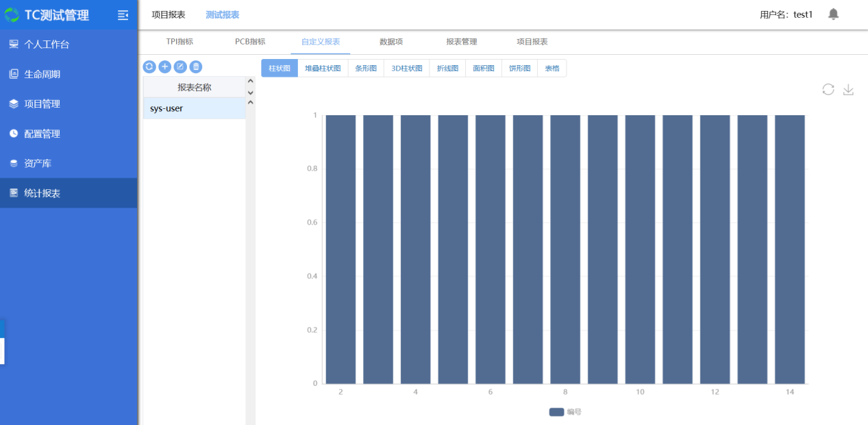Add a new report with the plus icon

pos(165,66)
